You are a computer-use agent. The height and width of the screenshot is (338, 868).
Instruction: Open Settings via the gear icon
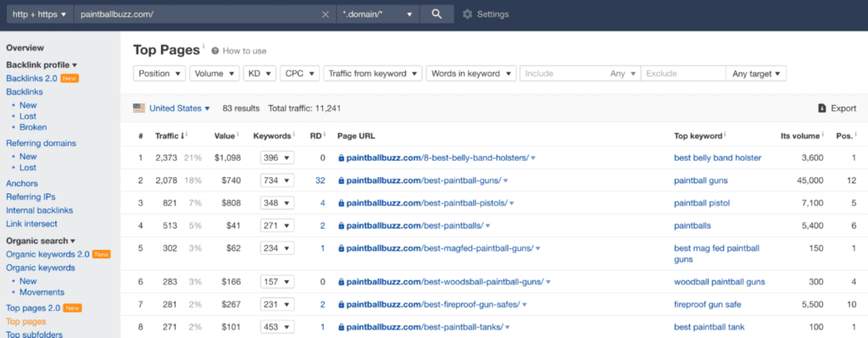(x=467, y=14)
